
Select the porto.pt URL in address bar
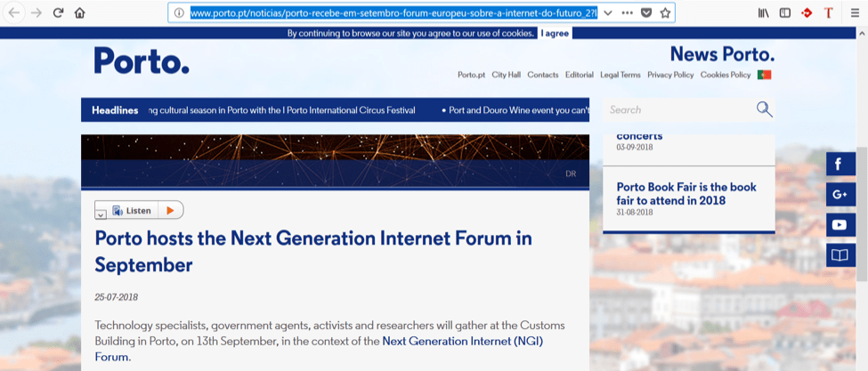coord(393,13)
